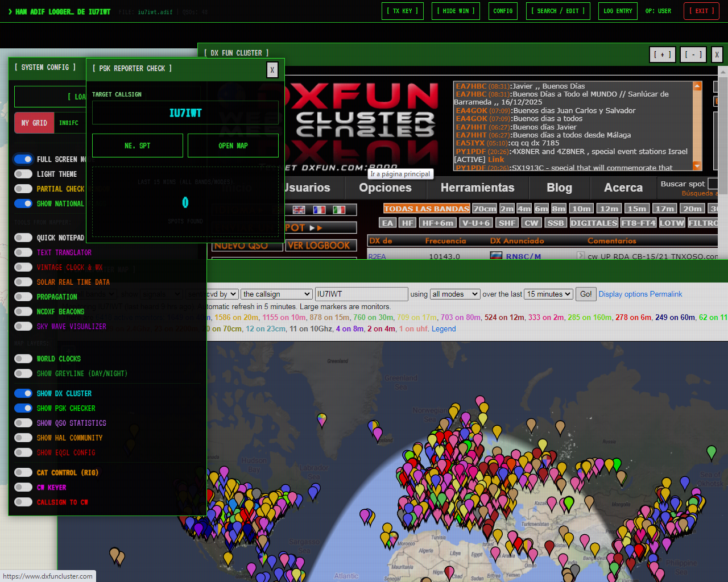Select the French flag language icon
The height and width of the screenshot is (582, 728).
tap(319, 210)
